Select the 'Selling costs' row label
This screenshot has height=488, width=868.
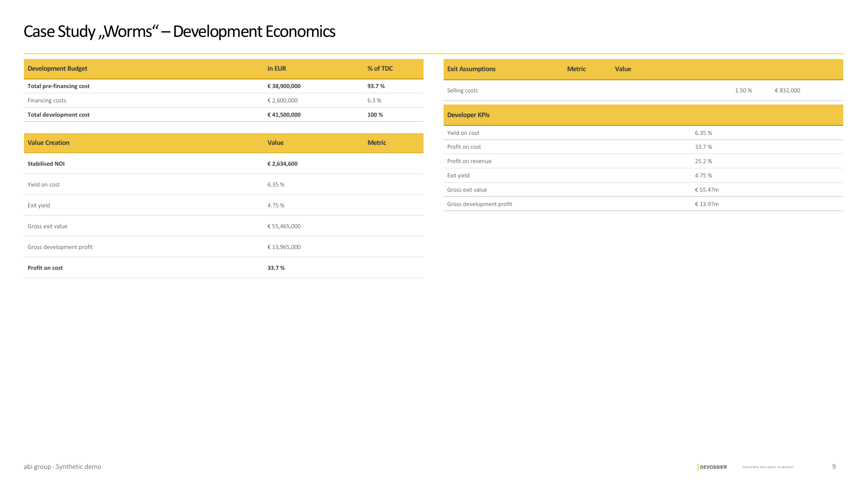pos(462,91)
